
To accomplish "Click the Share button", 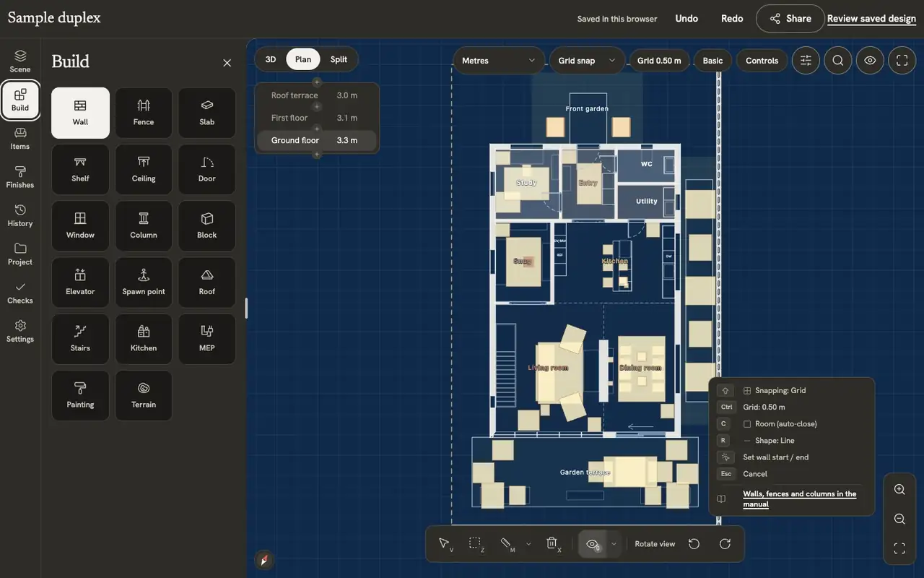I will coord(790,19).
